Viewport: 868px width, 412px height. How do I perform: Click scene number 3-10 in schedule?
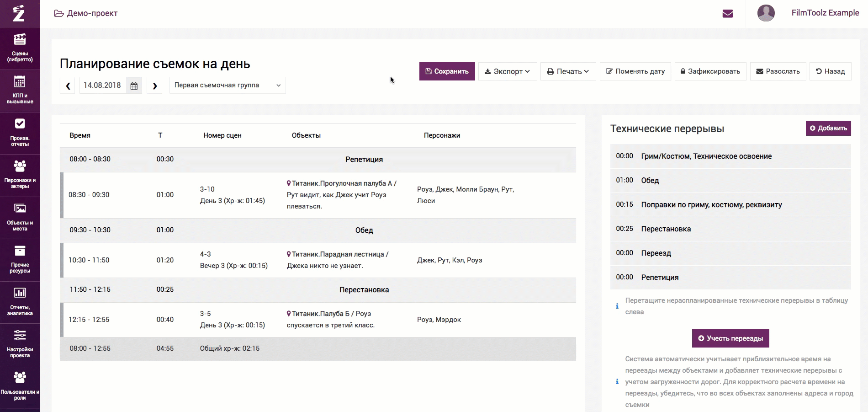point(207,189)
